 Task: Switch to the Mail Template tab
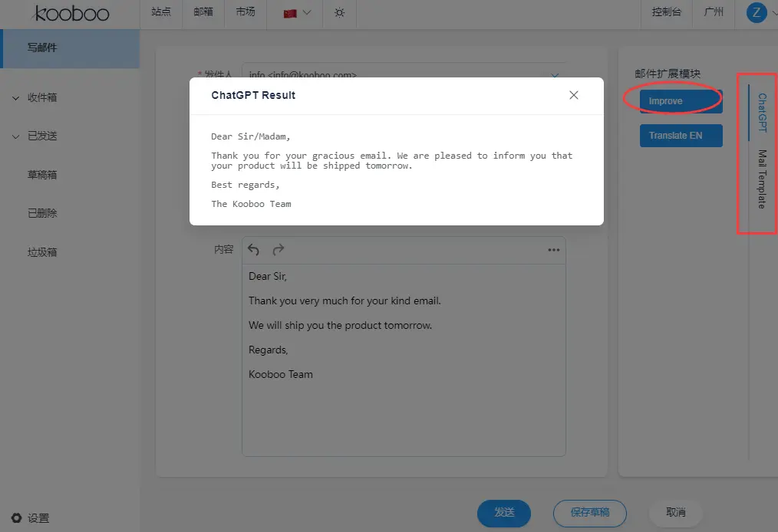click(x=762, y=179)
